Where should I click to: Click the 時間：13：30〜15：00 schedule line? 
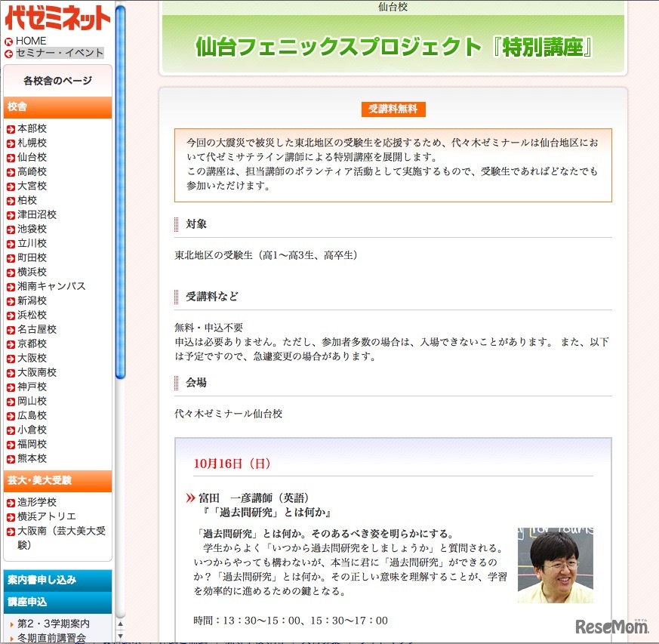point(291,621)
